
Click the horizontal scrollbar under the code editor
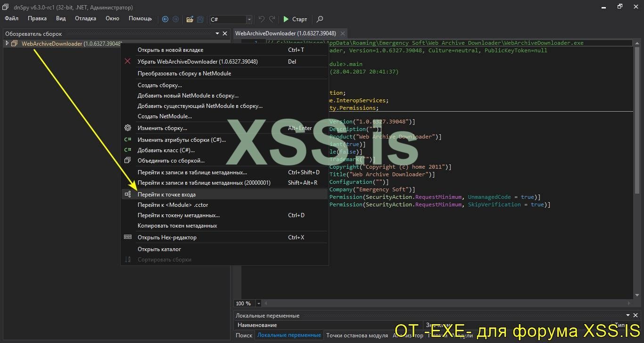tap(443, 303)
